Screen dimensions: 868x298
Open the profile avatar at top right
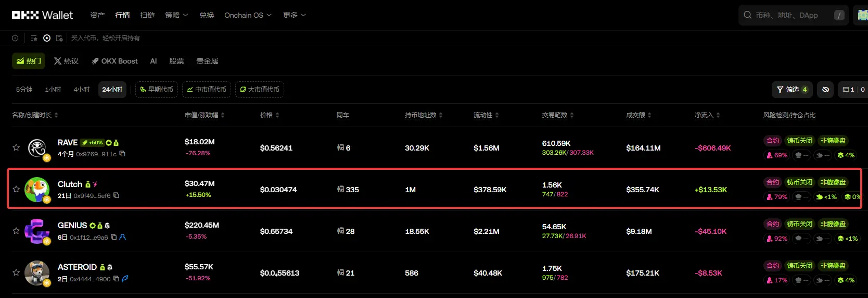coord(862,15)
